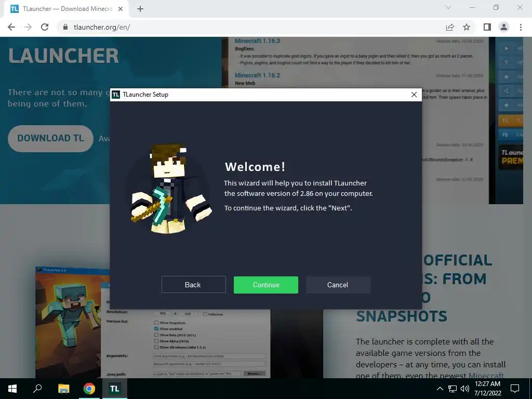Bookmark this tab with star icon

pos(467,27)
